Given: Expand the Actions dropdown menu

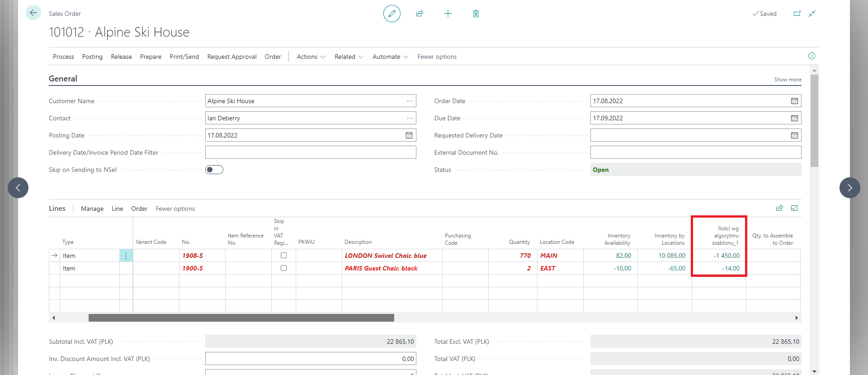Looking at the screenshot, I should click(311, 57).
